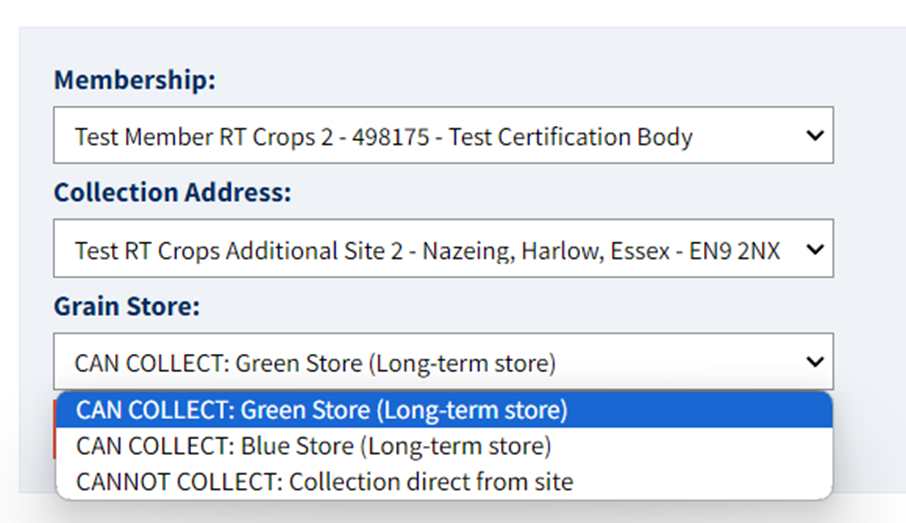Click "Nazeing, Harlow, Essex" address text

point(545,250)
